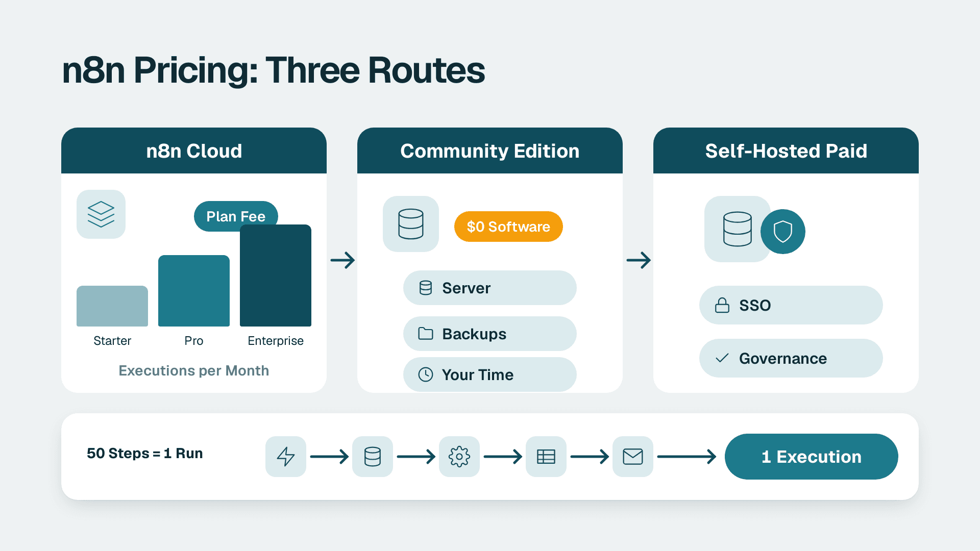Click the Backups pill
This screenshot has height=551, width=980.
click(490, 334)
